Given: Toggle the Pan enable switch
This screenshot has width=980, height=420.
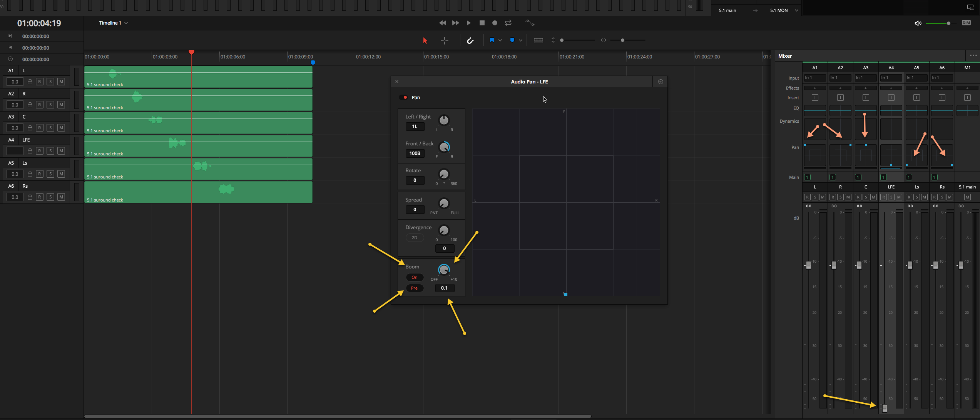Looking at the screenshot, I should pos(403,97).
